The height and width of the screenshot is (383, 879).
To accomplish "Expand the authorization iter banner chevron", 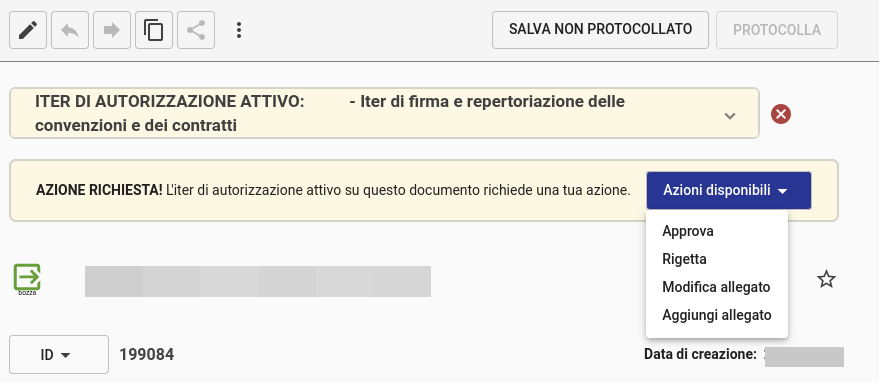I will 729,116.
